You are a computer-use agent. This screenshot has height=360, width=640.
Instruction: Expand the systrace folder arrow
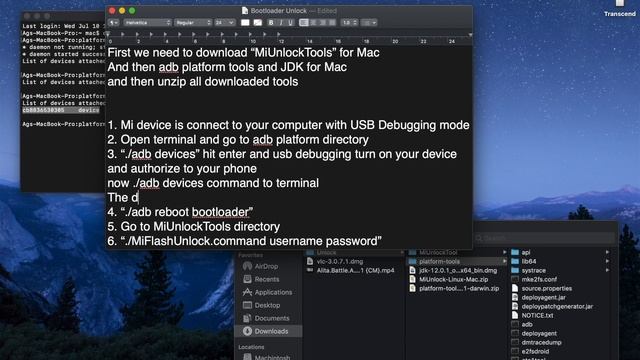coord(607,270)
